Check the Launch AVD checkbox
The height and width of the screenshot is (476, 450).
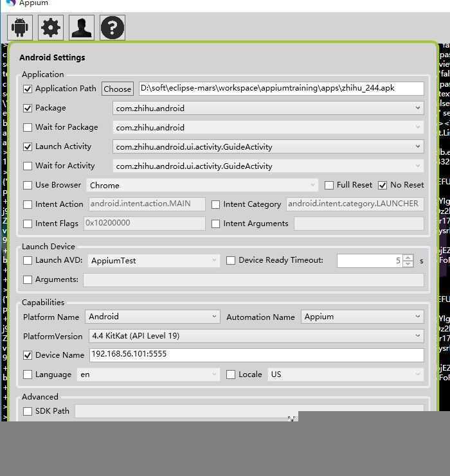tap(28, 260)
